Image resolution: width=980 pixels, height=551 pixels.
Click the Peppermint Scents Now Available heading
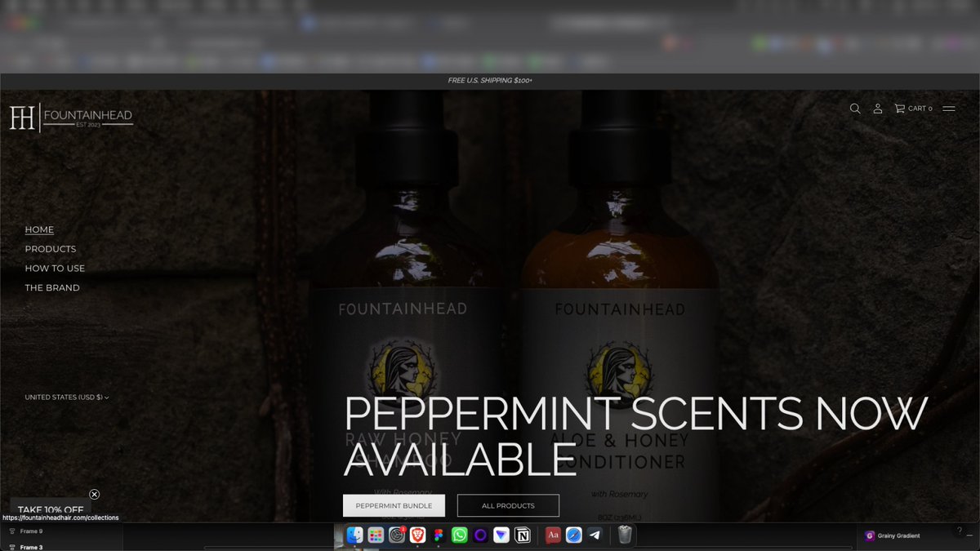635,437
